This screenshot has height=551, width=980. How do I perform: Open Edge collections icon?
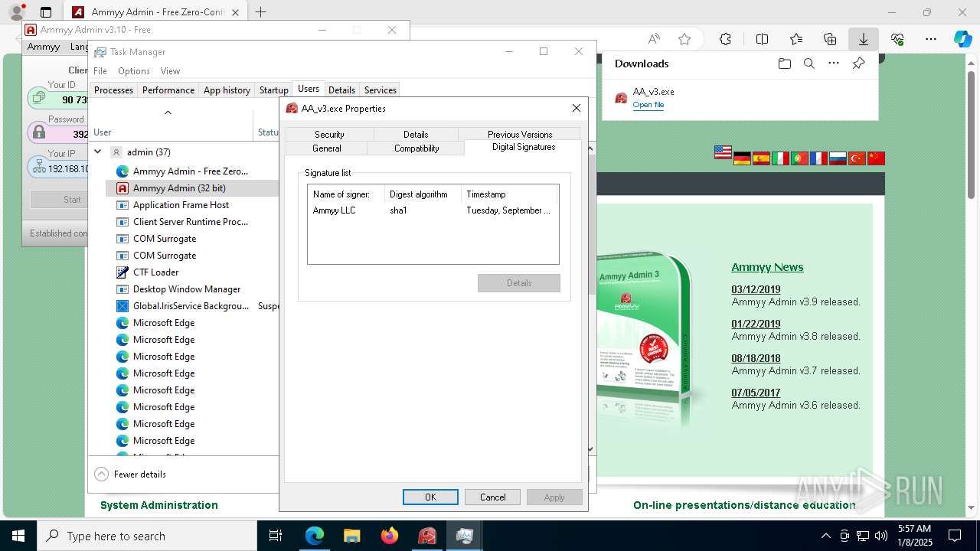click(x=830, y=39)
